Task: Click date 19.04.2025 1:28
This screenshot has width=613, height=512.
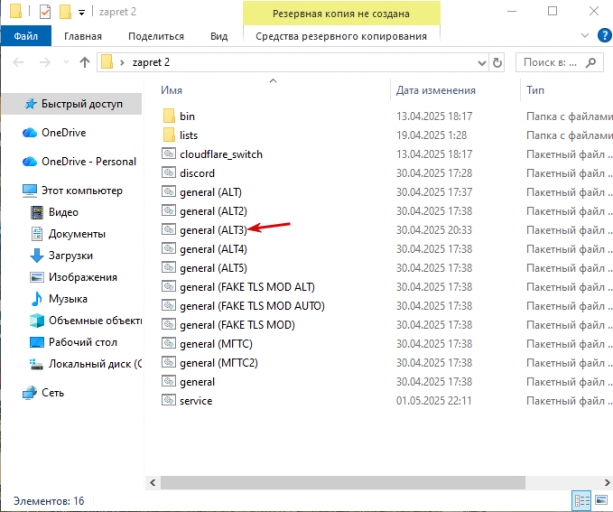Action: (x=431, y=135)
